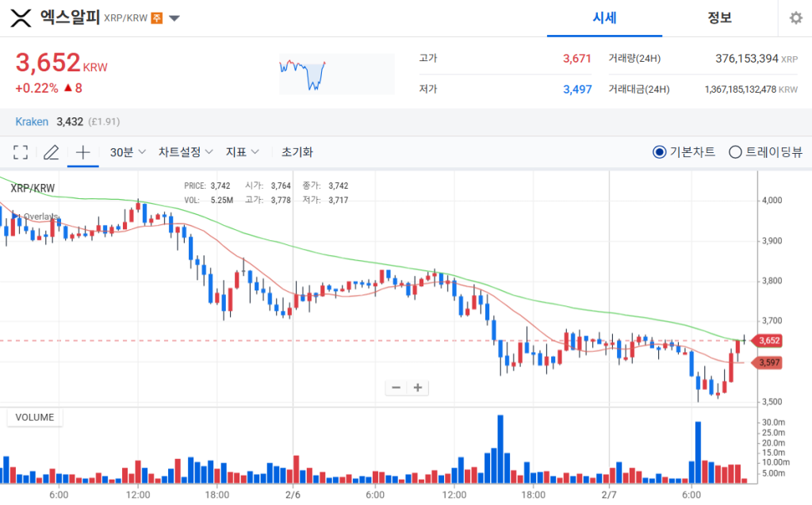The width and height of the screenshot is (812, 505).
Task: Click the 3,652 current price tag on axis
Action: (x=767, y=341)
